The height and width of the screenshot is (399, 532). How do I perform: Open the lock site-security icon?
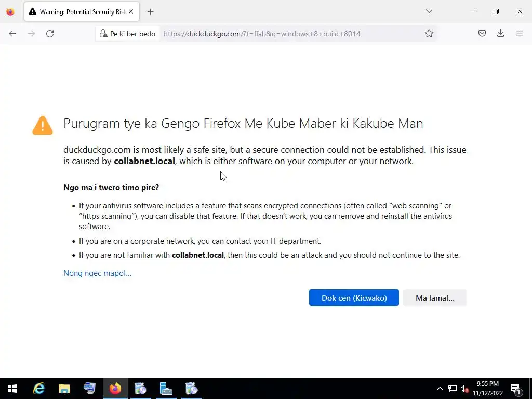point(103,34)
